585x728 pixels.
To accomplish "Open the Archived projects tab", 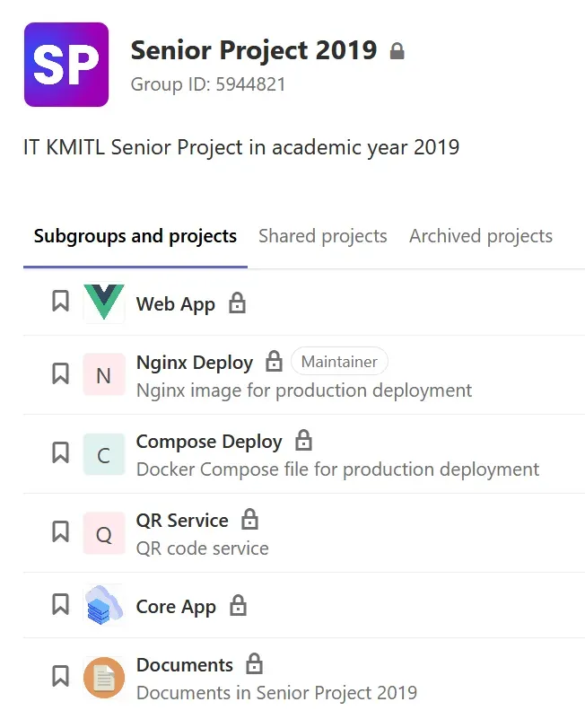I will click(x=481, y=236).
